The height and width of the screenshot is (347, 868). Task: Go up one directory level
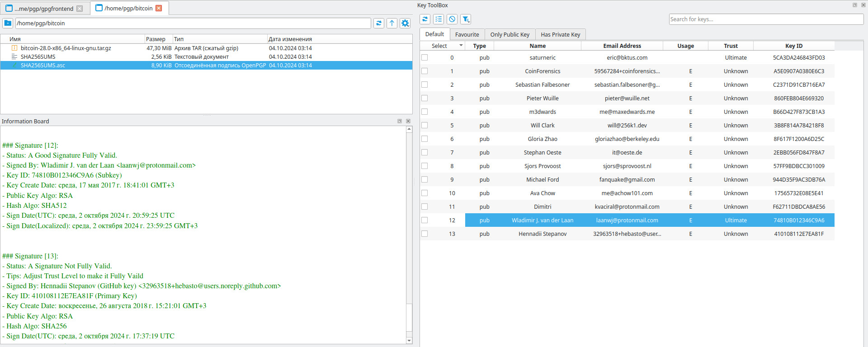click(392, 23)
